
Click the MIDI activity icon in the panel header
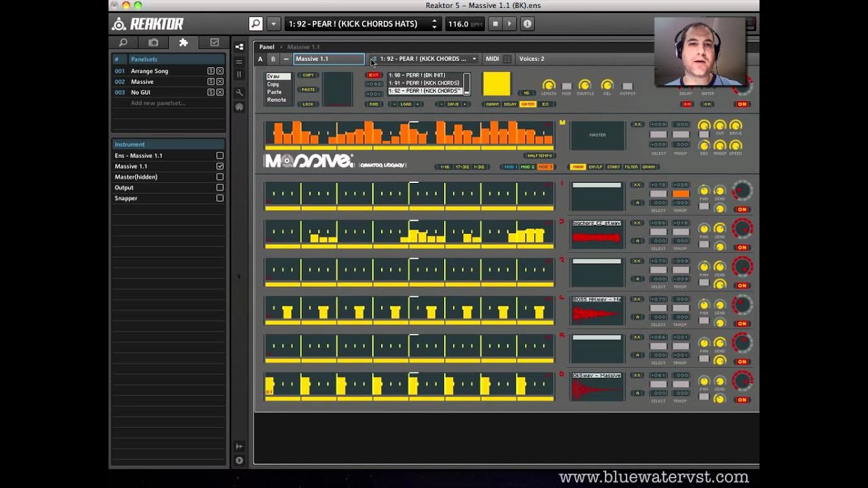click(x=507, y=59)
